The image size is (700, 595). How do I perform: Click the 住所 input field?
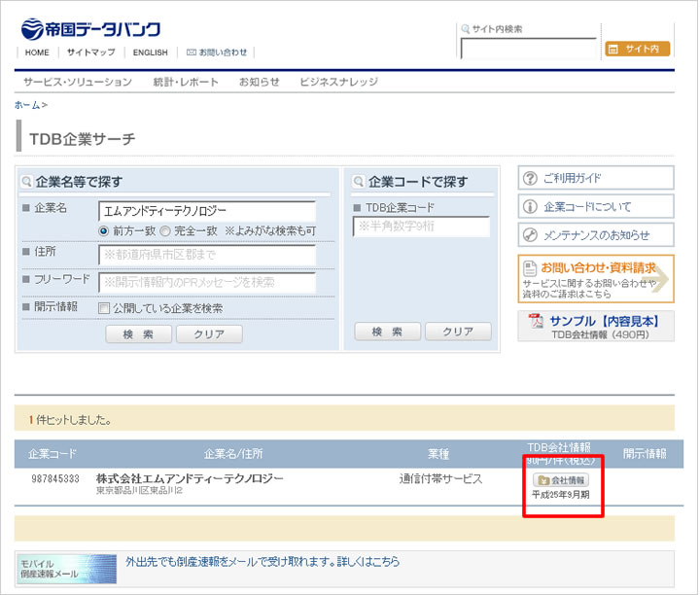click(207, 255)
